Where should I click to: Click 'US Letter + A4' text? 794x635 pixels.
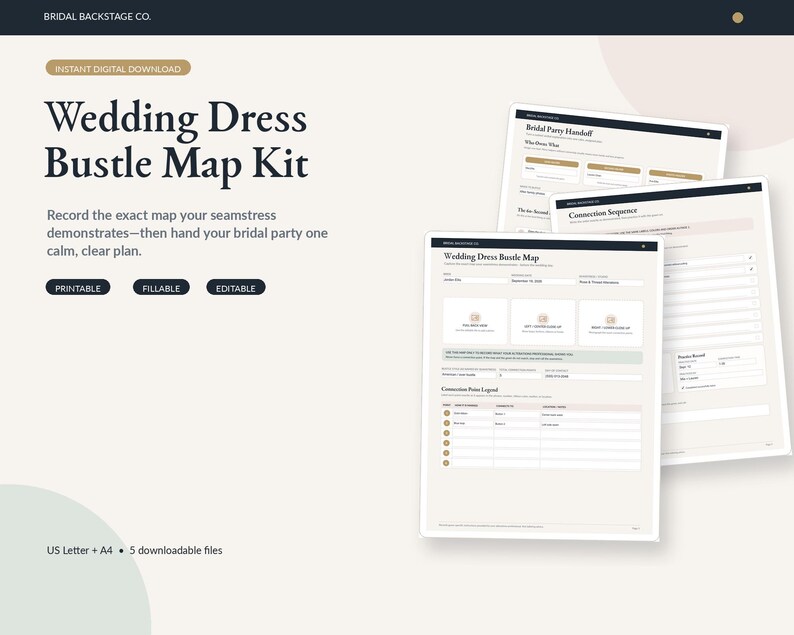click(x=80, y=550)
